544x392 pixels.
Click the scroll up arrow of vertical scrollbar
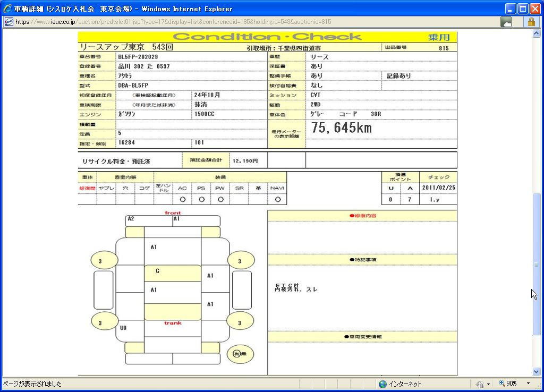(536, 33)
